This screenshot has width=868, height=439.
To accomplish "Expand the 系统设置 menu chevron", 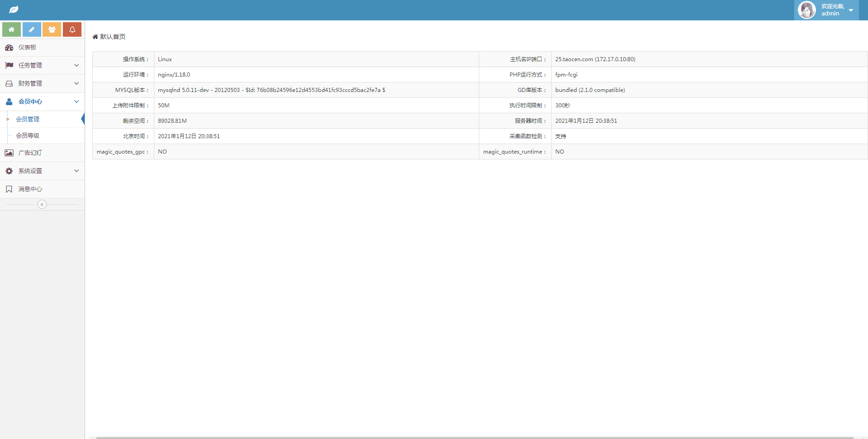I will click(x=76, y=171).
